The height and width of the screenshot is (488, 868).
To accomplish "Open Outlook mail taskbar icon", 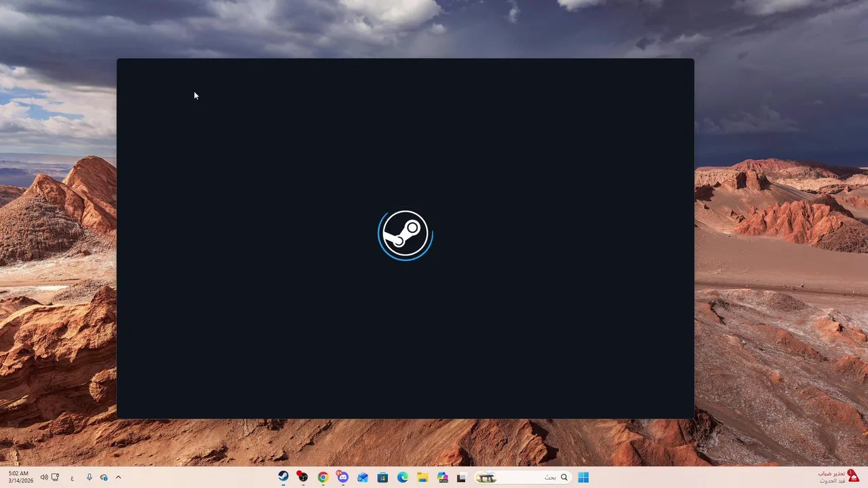I will [363, 477].
